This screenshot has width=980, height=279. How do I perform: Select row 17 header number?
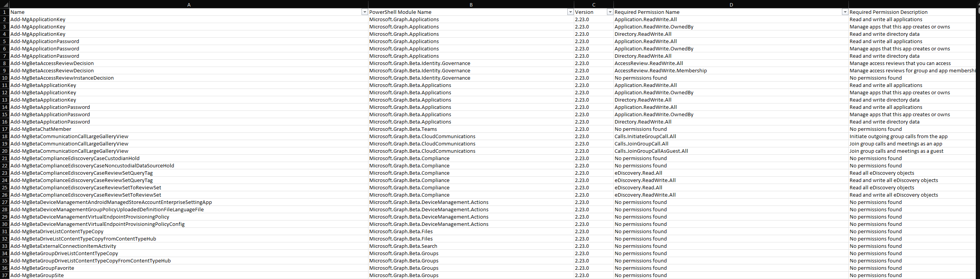pyautogui.click(x=5, y=129)
